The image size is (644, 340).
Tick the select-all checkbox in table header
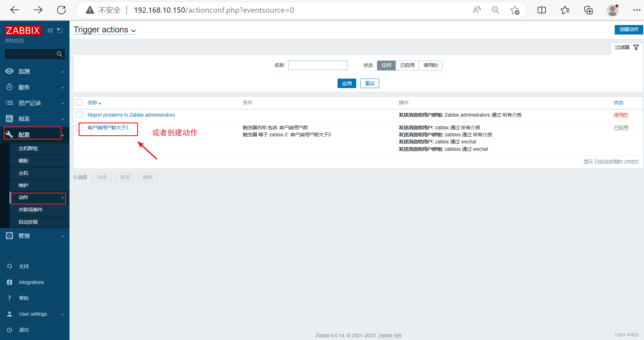[x=79, y=102]
